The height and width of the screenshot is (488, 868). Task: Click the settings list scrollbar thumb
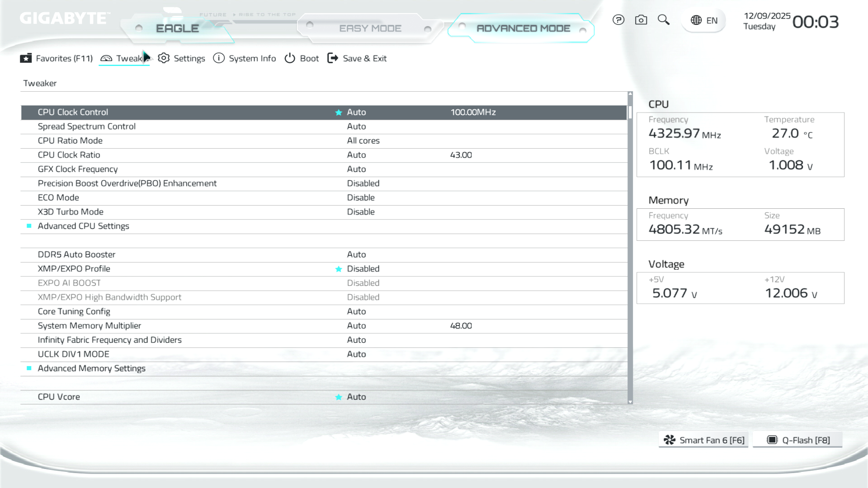click(x=630, y=112)
